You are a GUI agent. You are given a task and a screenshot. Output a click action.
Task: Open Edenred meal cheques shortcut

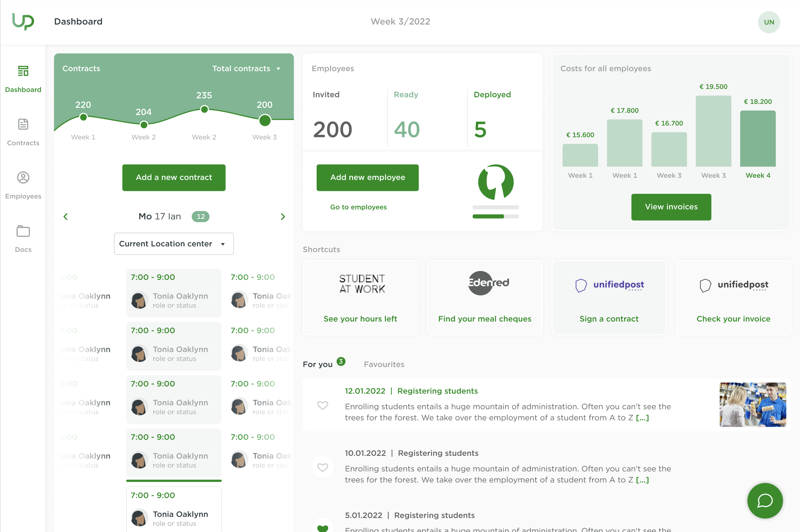pos(485,298)
